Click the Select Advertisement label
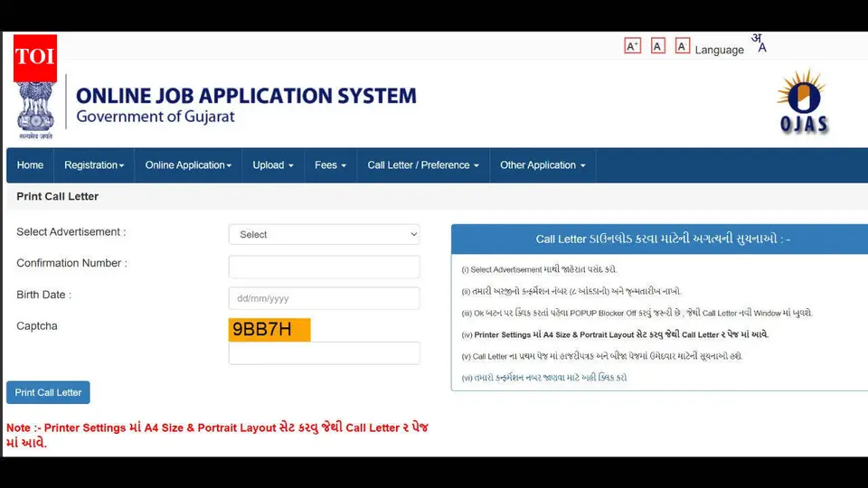Screen dimensions: 868x488 click(x=71, y=232)
